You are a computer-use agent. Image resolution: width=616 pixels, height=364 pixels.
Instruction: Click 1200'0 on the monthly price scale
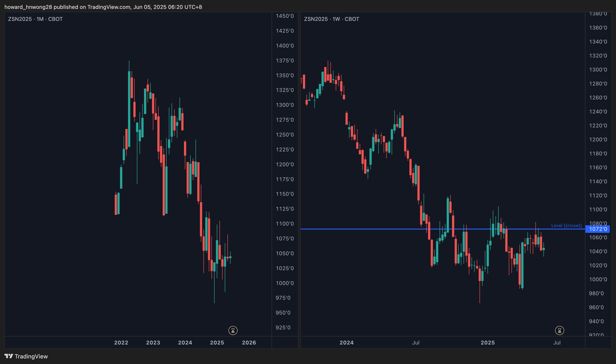(x=284, y=164)
